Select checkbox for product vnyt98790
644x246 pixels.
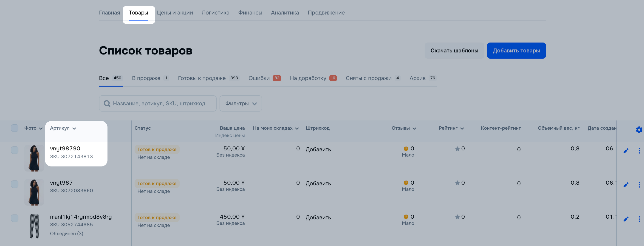point(15,150)
